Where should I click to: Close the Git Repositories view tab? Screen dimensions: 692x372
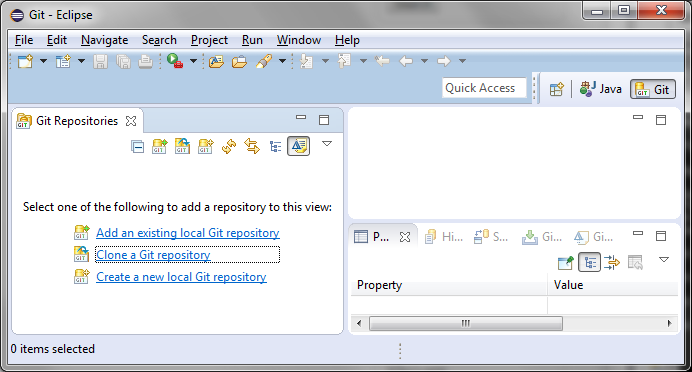point(131,121)
